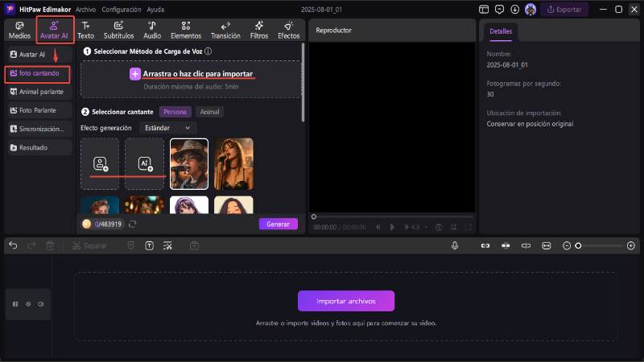Open the Medios tab
644x362 pixels.
click(19, 31)
